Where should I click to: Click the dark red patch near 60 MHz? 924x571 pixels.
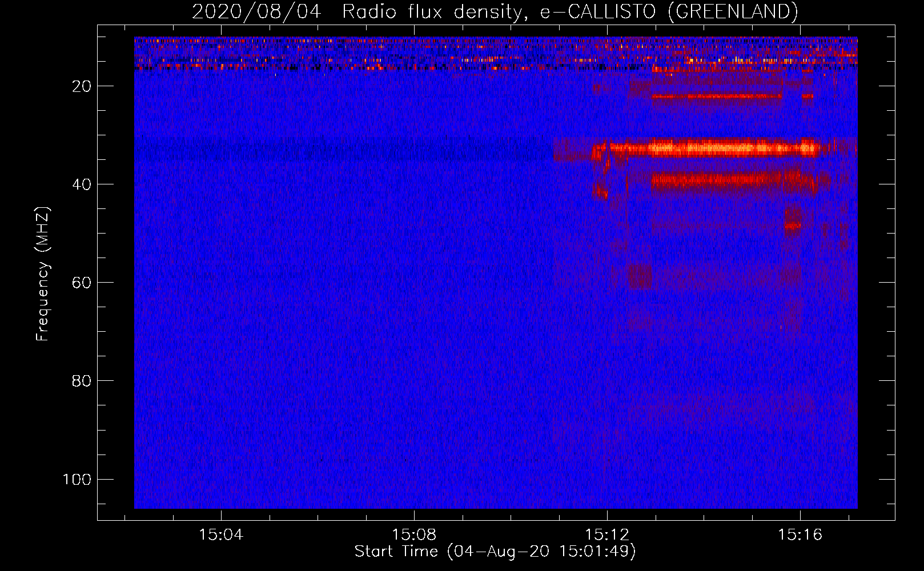[640, 275]
